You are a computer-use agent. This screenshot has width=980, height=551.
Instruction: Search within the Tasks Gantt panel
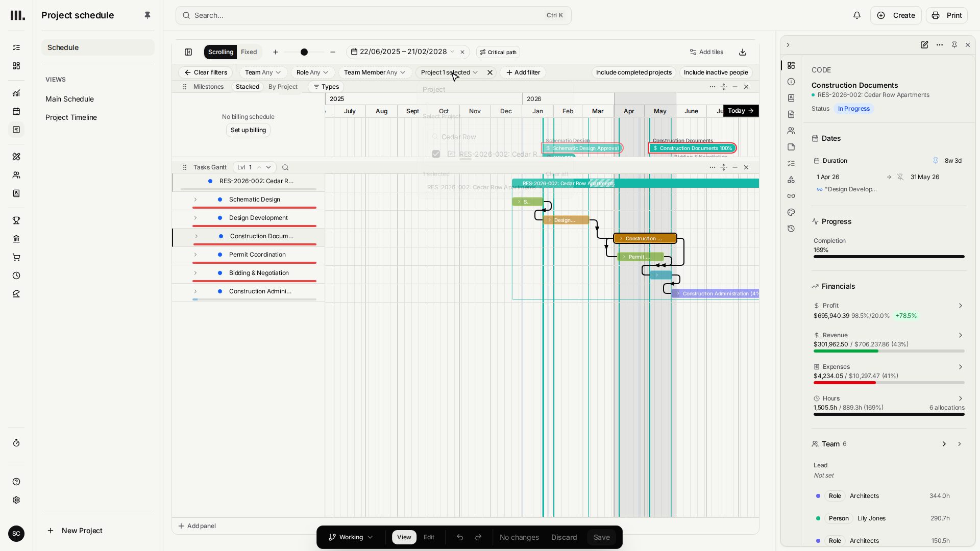click(x=285, y=167)
